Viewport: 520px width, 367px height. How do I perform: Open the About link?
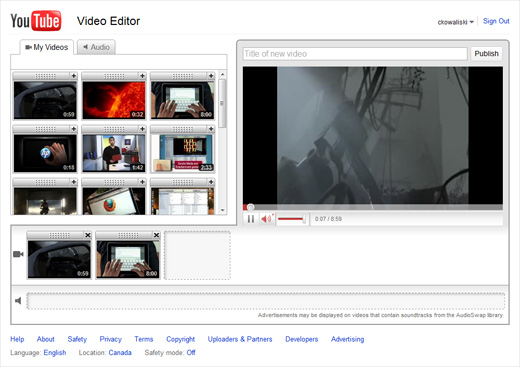[x=46, y=339]
